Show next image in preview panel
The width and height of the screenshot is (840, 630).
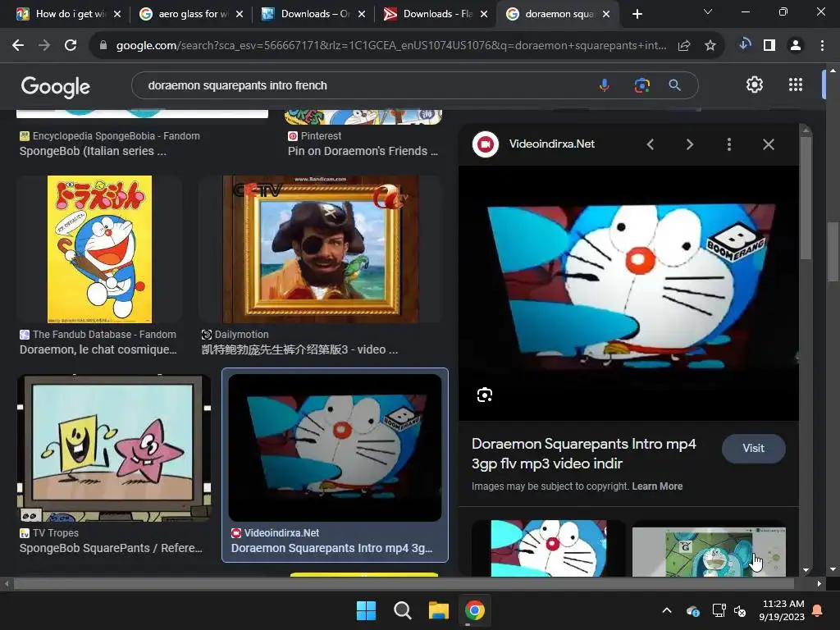(689, 144)
